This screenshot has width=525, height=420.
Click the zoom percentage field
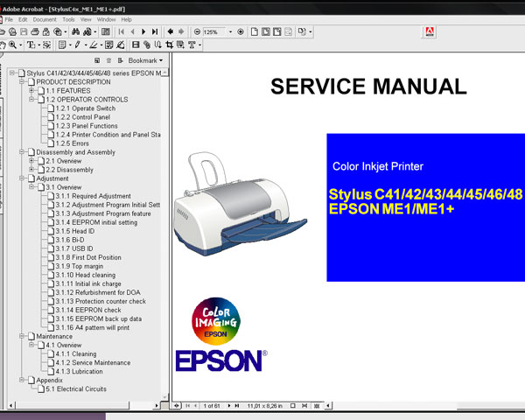(x=214, y=31)
